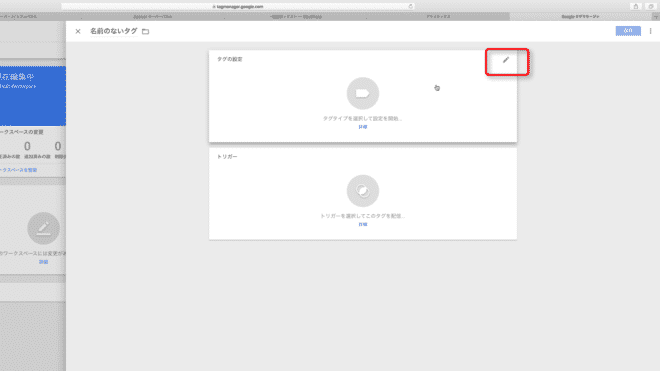Screen dimensions: 660x371
Task: Click the pencil edit icon in the tag configuration card
Action: 506,60
